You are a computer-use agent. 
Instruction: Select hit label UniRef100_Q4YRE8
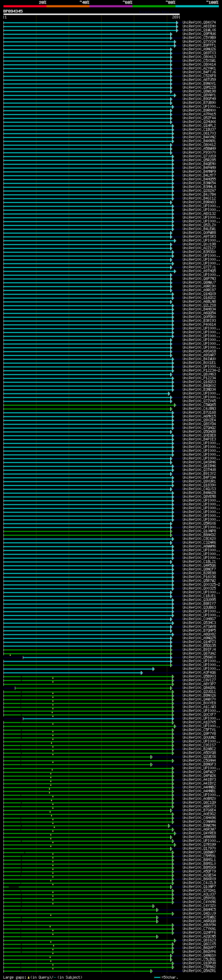coord(199,833)
